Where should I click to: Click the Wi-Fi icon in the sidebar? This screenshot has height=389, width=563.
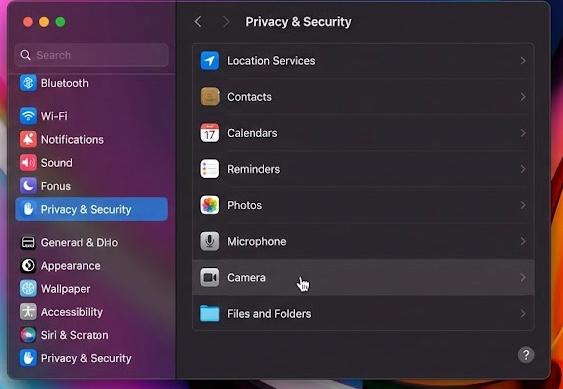click(28, 116)
